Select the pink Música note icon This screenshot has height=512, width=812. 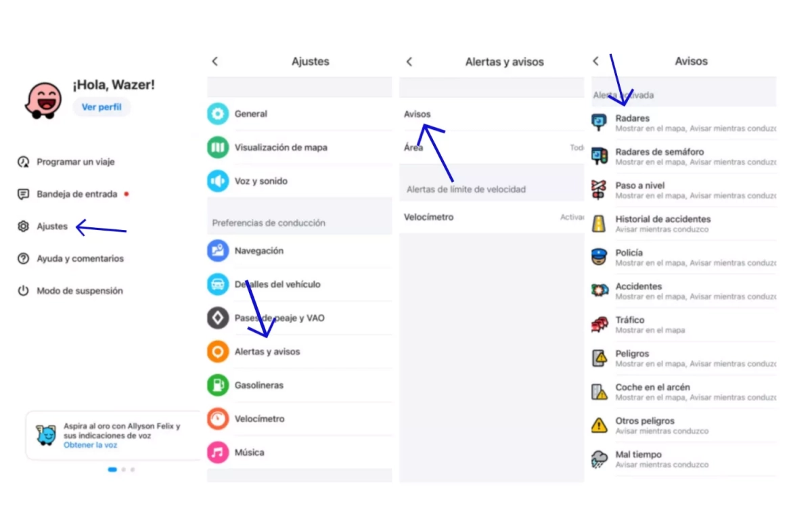pyautogui.click(x=218, y=452)
